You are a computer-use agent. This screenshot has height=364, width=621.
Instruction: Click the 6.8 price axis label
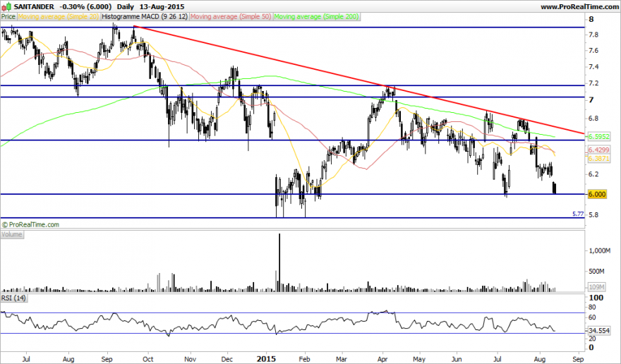click(x=593, y=119)
